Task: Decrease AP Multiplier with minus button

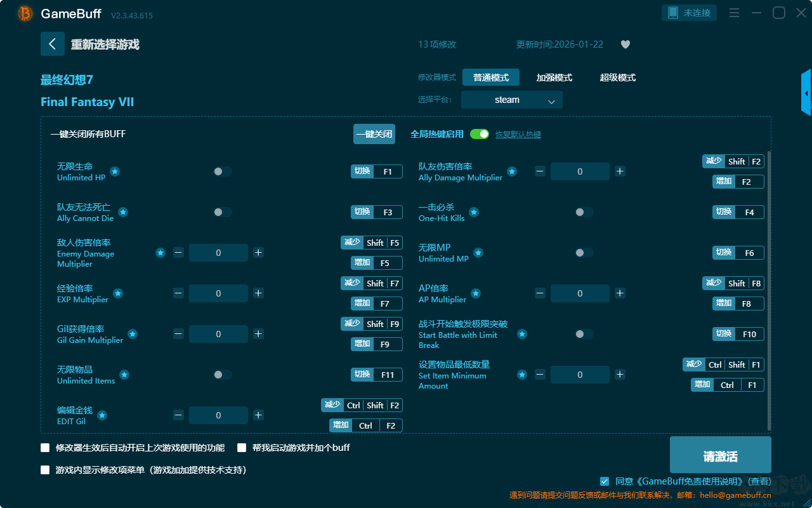Action: point(540,293)
